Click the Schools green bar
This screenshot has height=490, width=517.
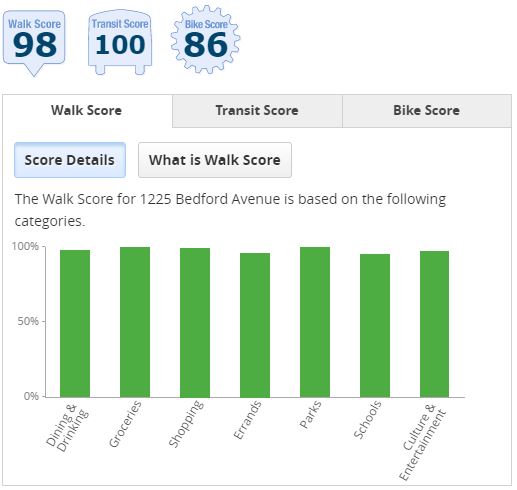(x=375, y=325)
